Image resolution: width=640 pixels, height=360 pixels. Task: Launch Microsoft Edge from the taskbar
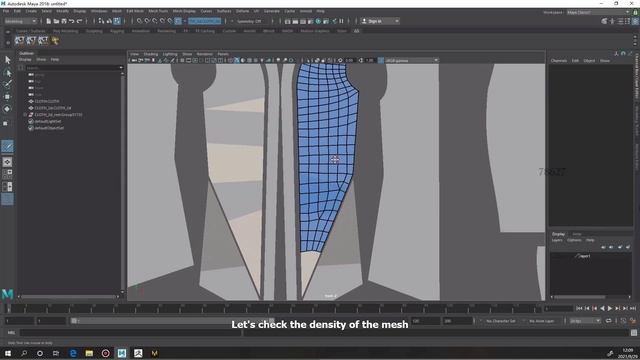pos(73,353)
